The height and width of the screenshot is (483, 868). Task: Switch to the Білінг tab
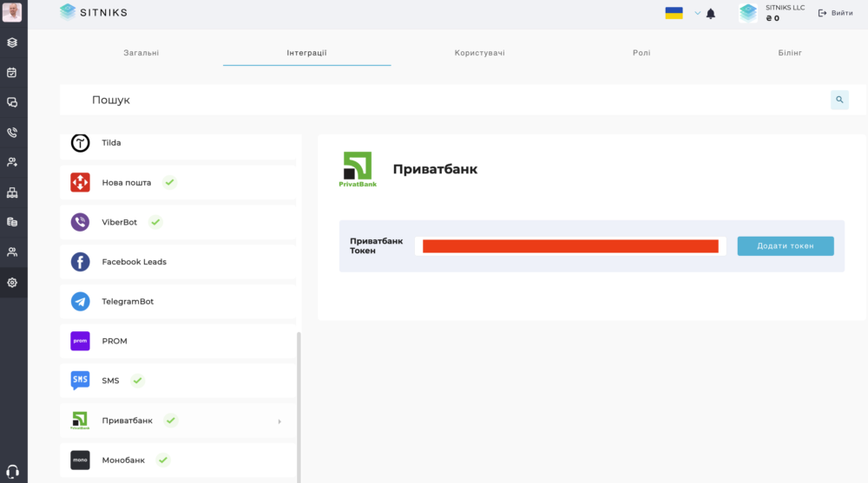point(790,53)
